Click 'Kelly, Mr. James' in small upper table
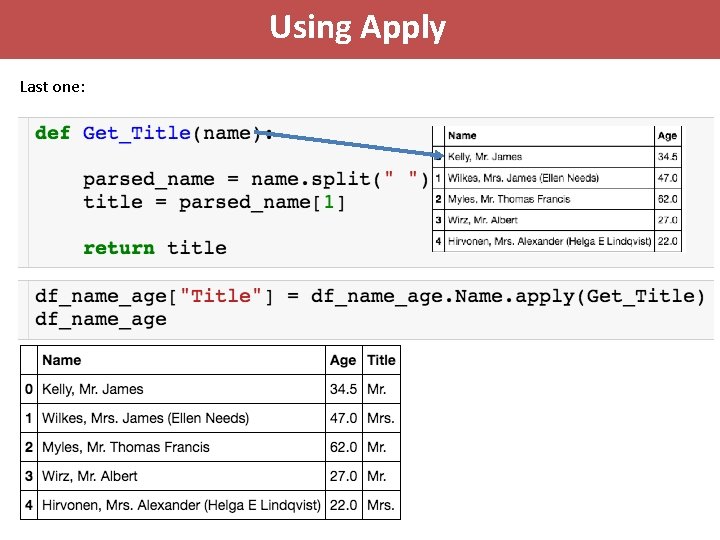Image resolution: width=720 pixels, height=540 pixels. [485, 157]
